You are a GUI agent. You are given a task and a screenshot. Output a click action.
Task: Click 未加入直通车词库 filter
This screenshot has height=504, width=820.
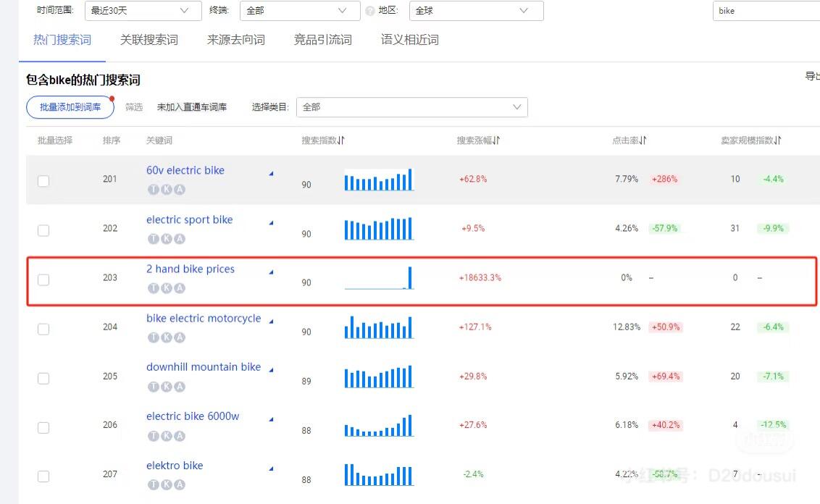pos(192,107)
